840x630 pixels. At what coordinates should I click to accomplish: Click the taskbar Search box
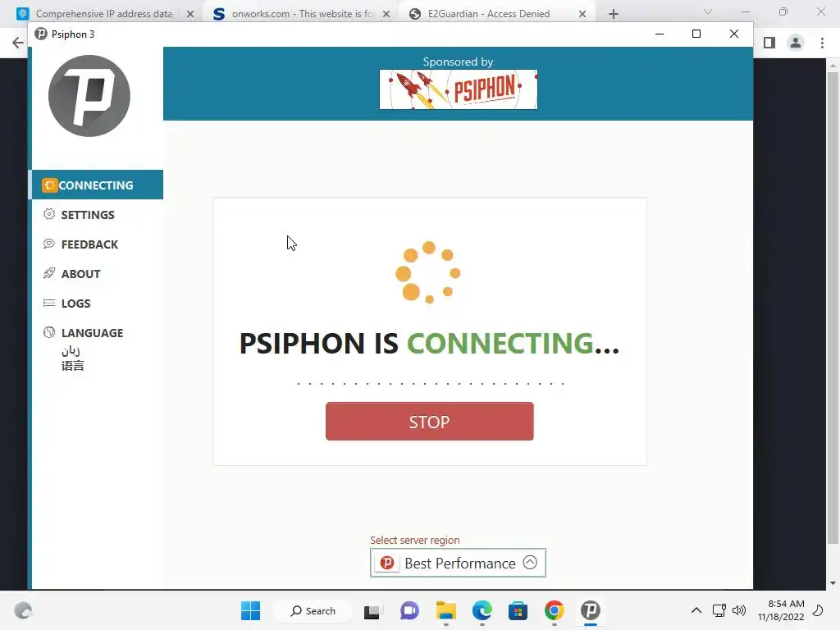(x=313, y=610)
